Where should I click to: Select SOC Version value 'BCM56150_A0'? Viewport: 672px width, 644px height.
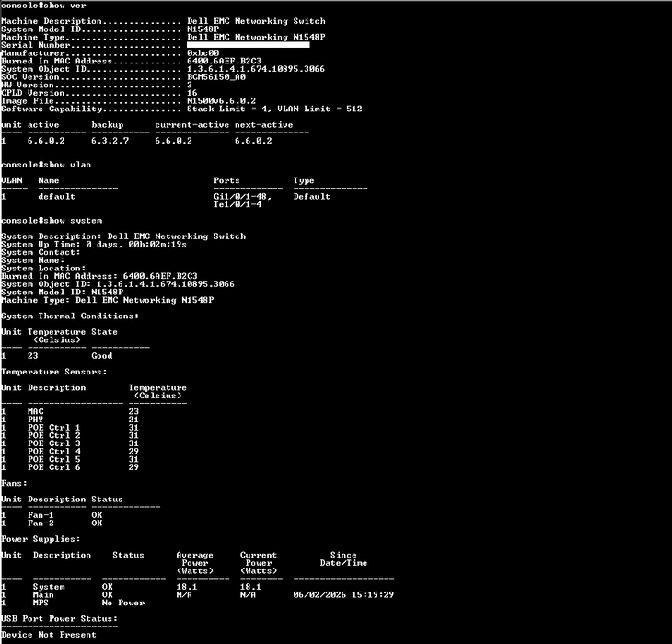(216, 77)
